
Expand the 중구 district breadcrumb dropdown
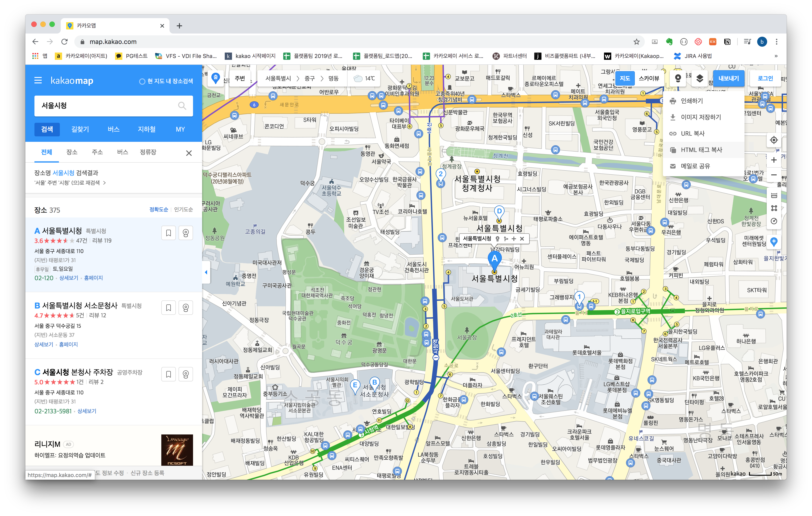point(309,79)
